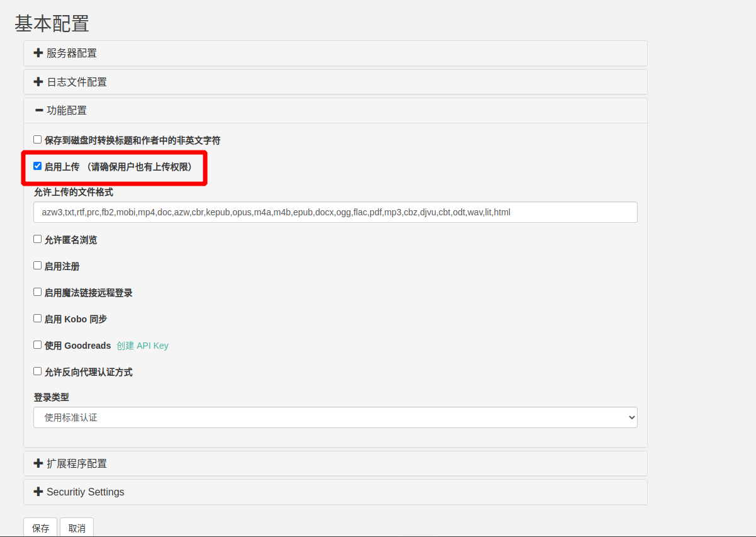756x537 pixels.
Task: Open the 登录类型 dropdown
Action: 336,417
